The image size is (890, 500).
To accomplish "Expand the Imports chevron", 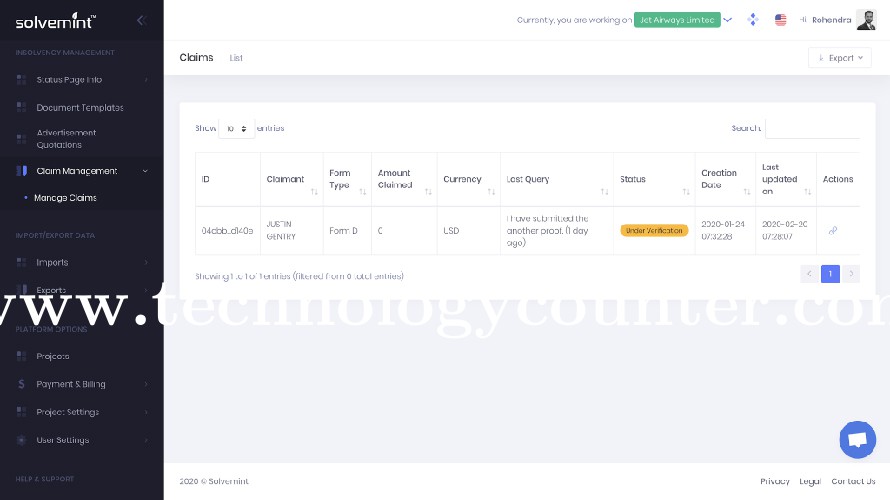I will click(x=146, y=262).
